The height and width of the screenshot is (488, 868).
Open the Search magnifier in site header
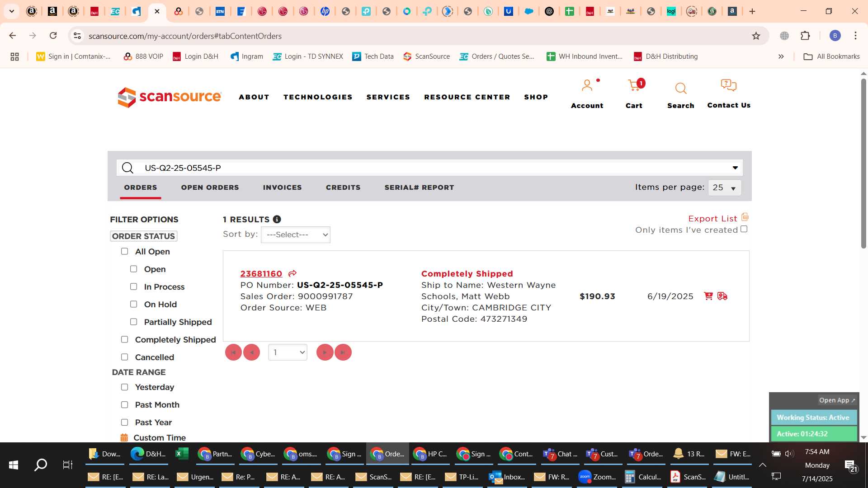[x=680, y=88]
